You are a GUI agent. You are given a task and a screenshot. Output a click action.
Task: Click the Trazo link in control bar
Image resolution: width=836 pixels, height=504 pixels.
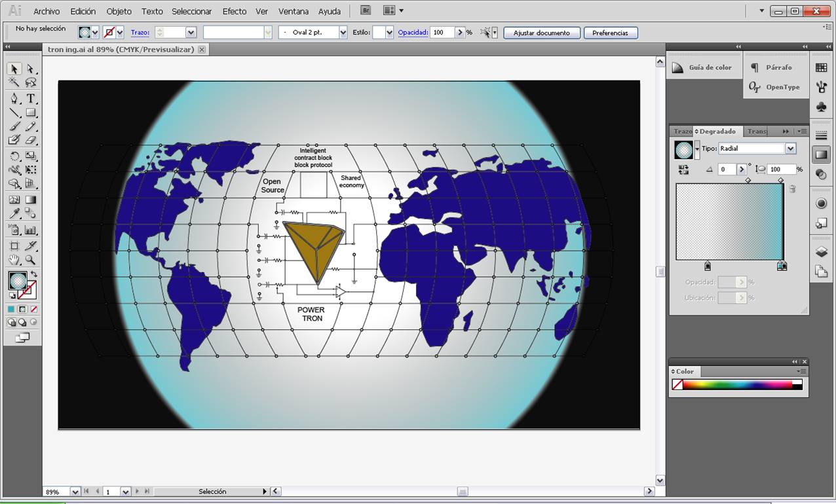coord(140,32)
